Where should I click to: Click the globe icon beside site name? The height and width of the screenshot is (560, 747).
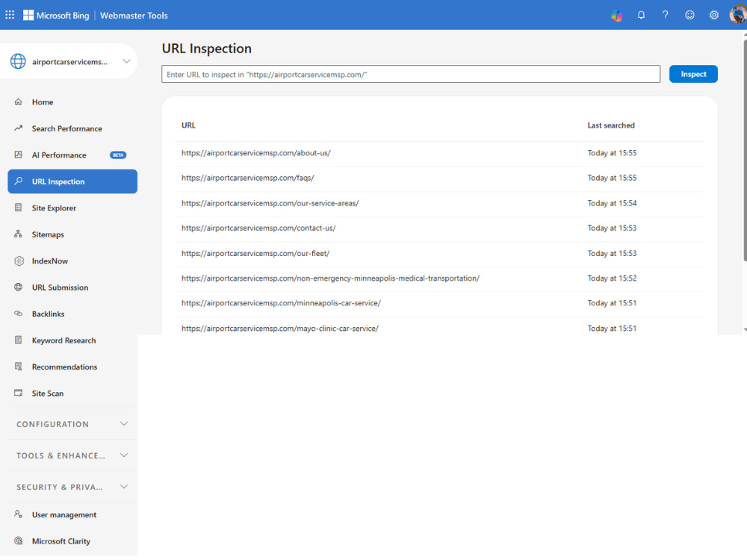coord(18,61)
